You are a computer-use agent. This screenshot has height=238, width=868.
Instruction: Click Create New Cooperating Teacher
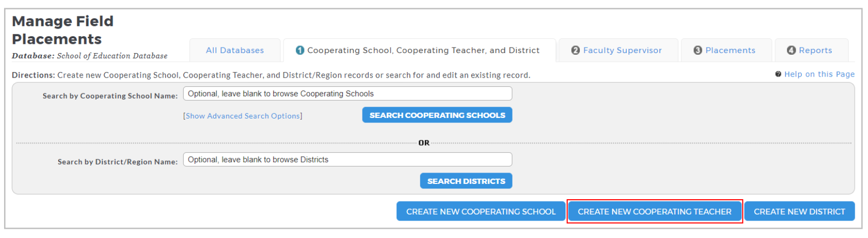click(655, 211)
